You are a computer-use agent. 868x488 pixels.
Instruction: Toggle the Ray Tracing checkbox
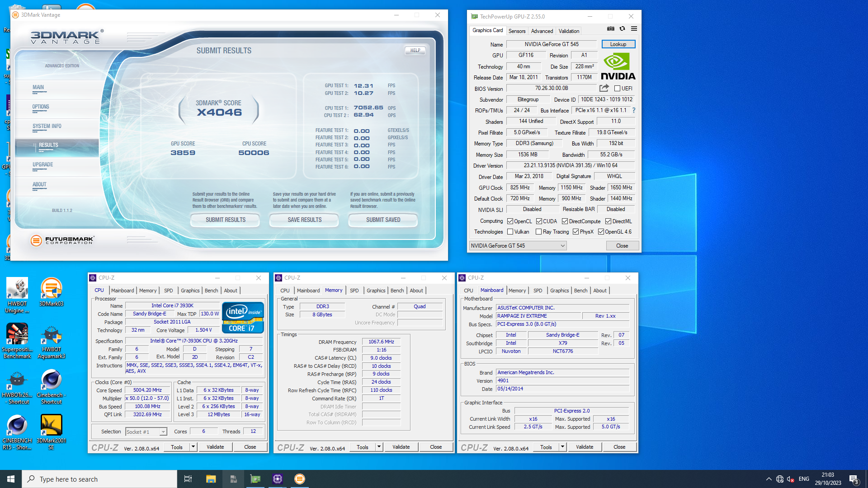[538, 232]
